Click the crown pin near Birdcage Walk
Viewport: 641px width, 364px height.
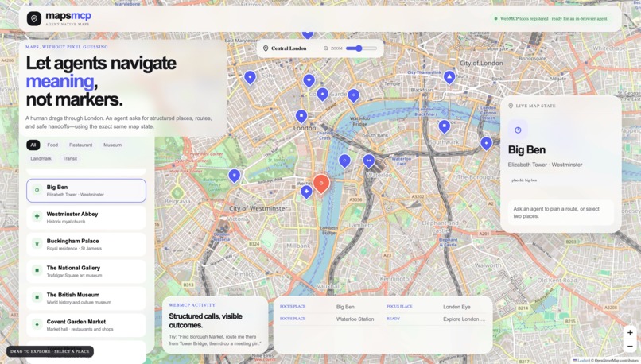coord(235,176)
